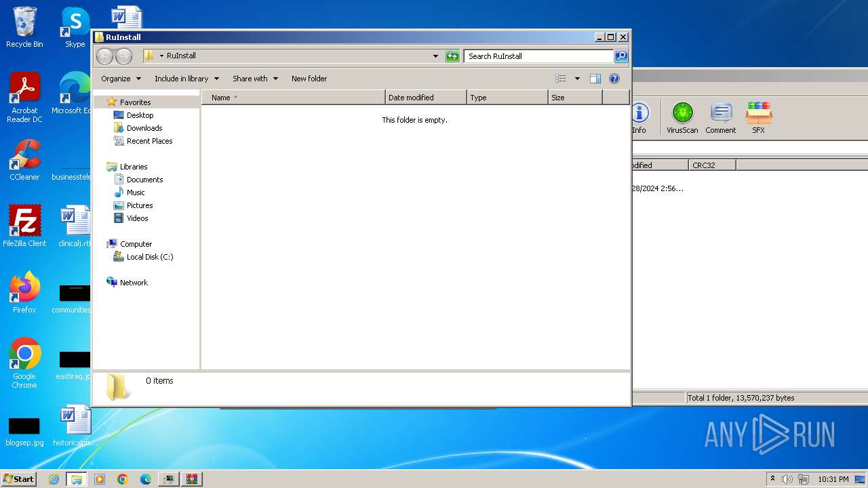The image size is (868, 488).
Task: Select Libraries in navigation pane
Action: click(134, 167)
